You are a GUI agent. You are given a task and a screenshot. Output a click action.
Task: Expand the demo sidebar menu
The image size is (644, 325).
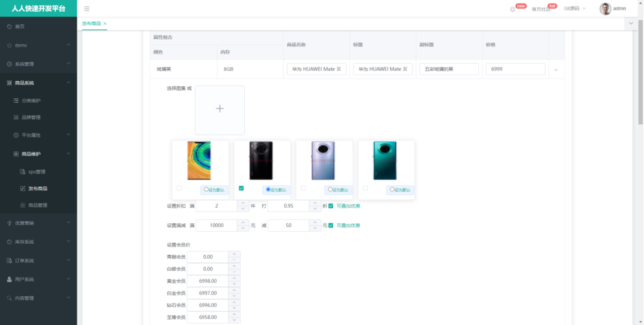point(68,45)
